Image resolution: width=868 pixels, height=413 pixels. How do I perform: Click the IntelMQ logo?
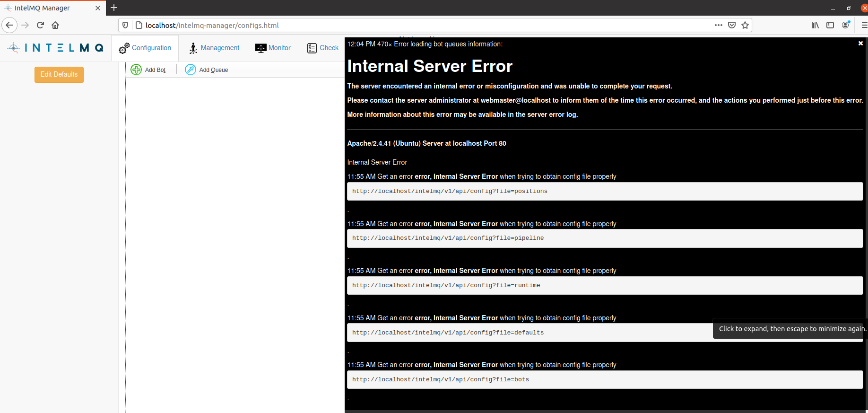[55, 48]
